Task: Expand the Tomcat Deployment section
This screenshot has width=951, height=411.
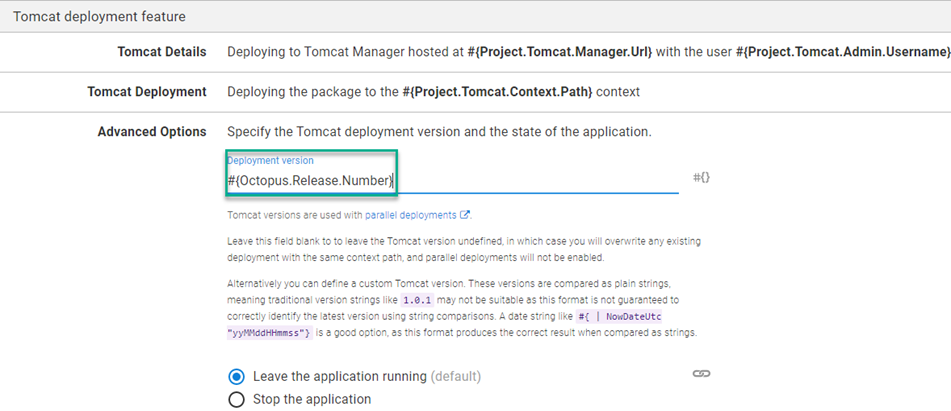Action: (x=147, y=92)
